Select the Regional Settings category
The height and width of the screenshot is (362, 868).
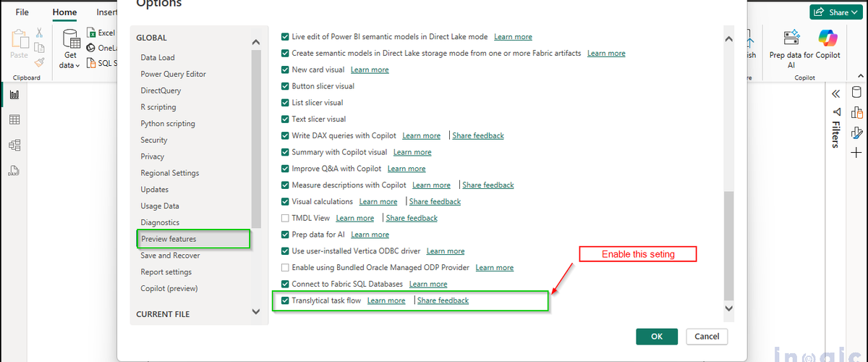170,173
